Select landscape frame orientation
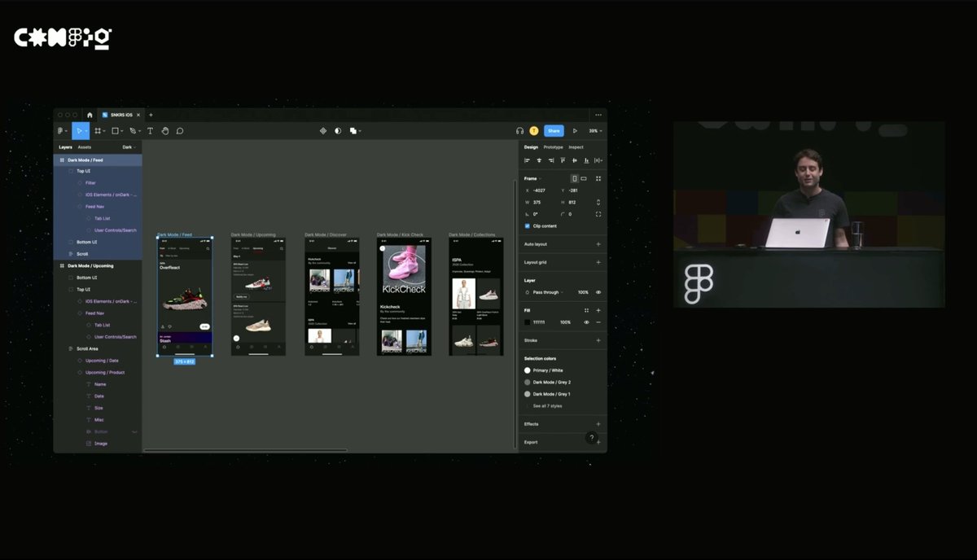 point(584,178)
